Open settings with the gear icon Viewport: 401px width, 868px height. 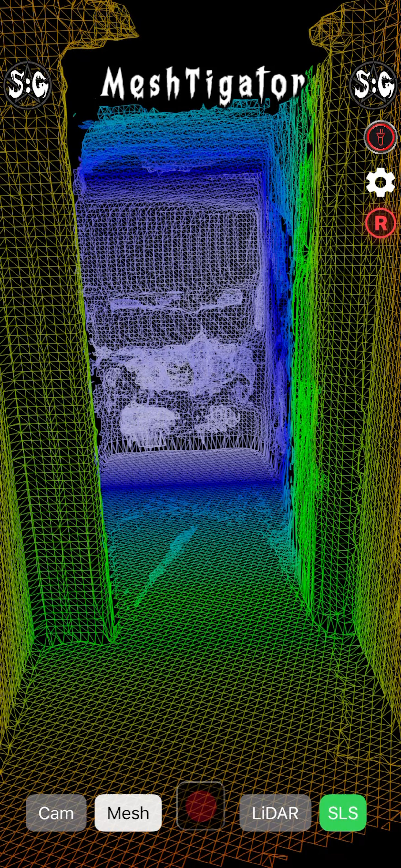[380, 182]
